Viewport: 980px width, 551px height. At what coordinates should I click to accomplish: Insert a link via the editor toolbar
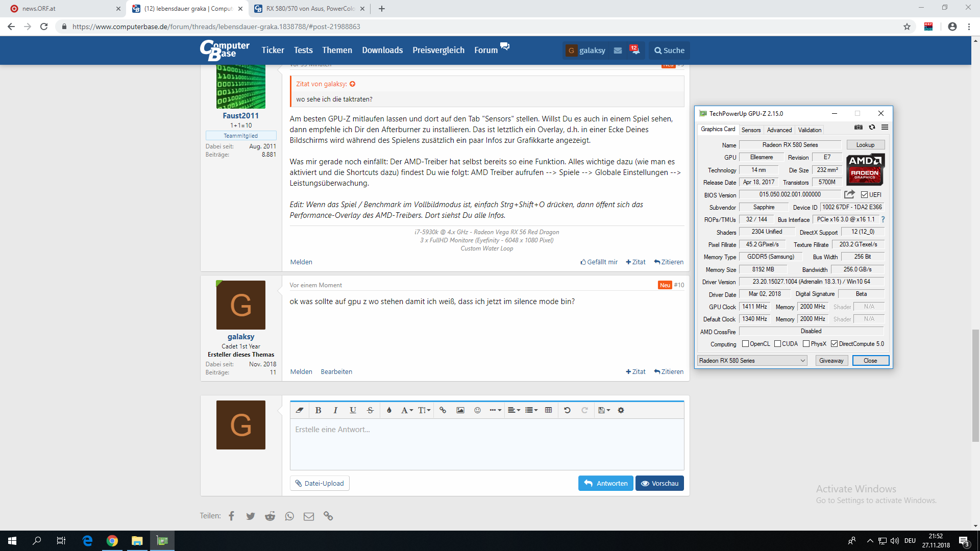click(443, 410)
